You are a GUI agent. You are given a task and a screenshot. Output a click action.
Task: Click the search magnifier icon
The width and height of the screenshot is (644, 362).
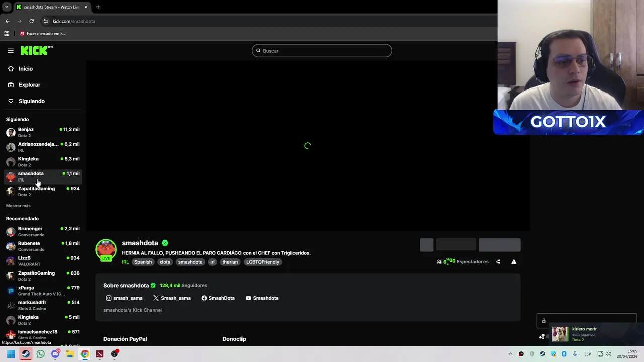(x=258, y=51)
